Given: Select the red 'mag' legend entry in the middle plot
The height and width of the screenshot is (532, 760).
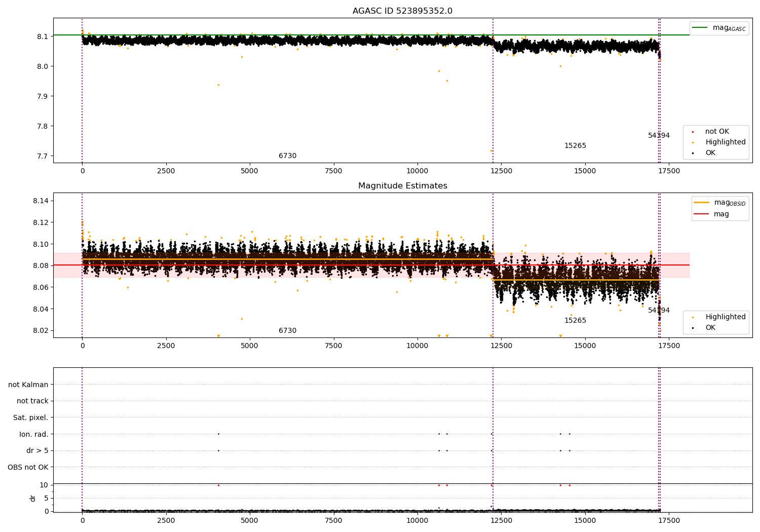Looking at the screenshot, I should [x=711, y=214].
